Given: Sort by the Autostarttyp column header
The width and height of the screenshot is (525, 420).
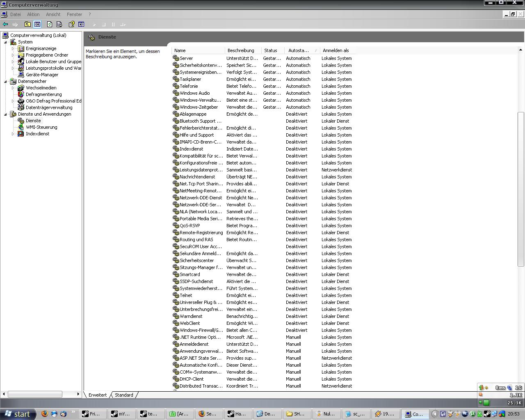Looking at the screenshot, I should click(302, 50).
